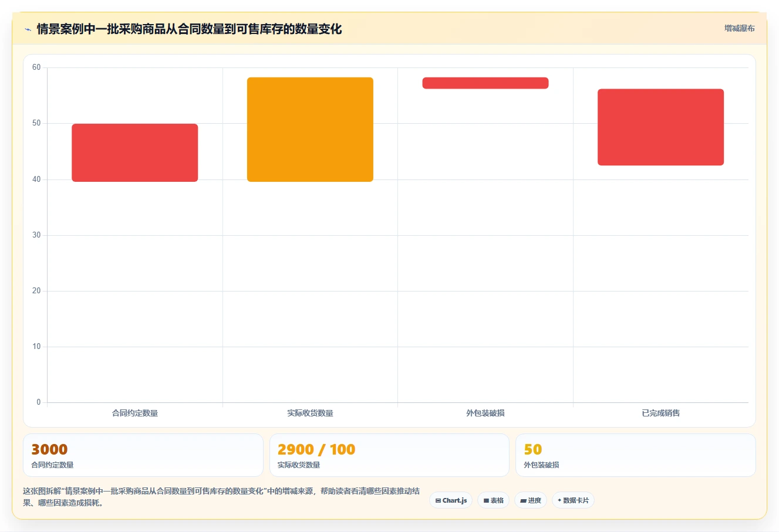This screenshot has width=779, height=532.
Task: Click the chart title 情景案例中一批采购商品…
Action: point(189,29)
